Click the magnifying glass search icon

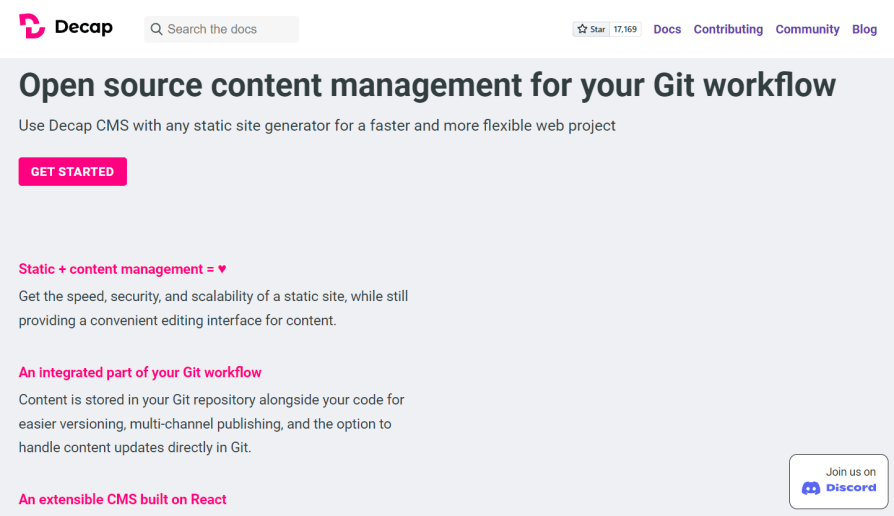(156, 29)
